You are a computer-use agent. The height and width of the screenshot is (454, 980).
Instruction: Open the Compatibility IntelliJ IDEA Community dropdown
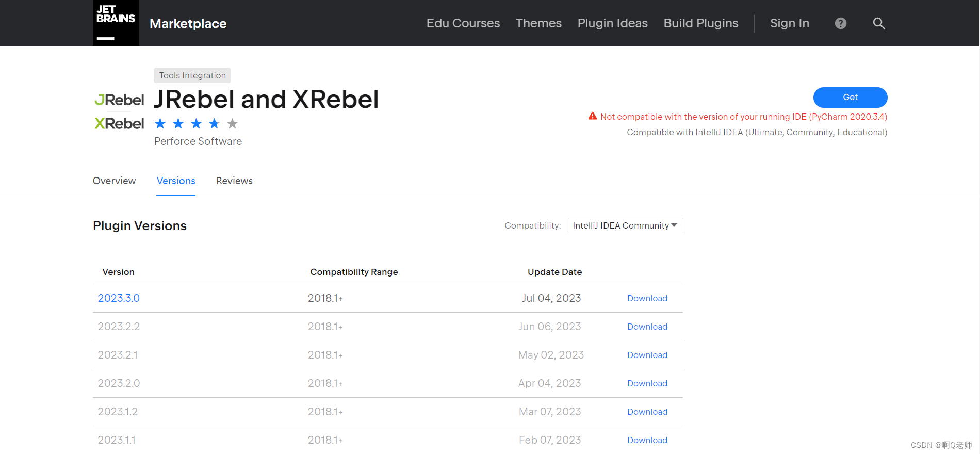click(626, 225)
